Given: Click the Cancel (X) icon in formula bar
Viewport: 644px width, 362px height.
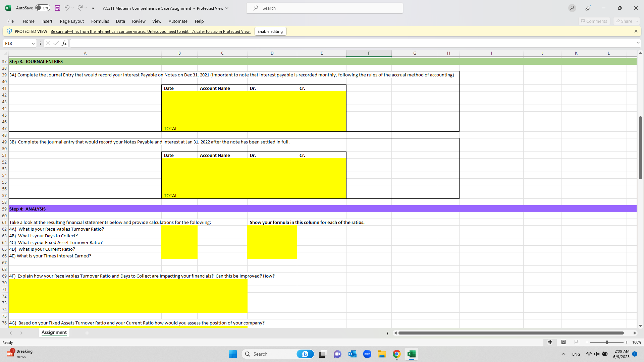Looking at the screenshot, I should (x=48, y=43).
